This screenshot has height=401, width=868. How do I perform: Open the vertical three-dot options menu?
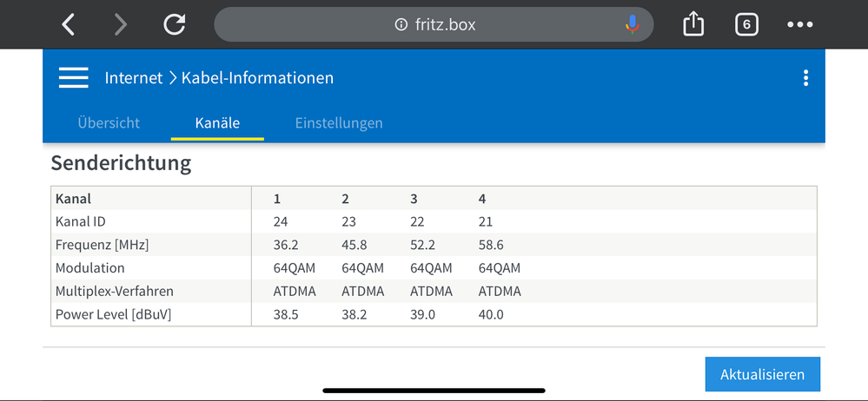point(806,78)
